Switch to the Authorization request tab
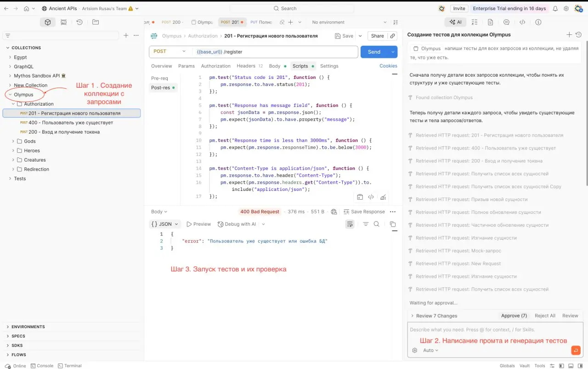588x369 pixels. (x=216, y=66)
